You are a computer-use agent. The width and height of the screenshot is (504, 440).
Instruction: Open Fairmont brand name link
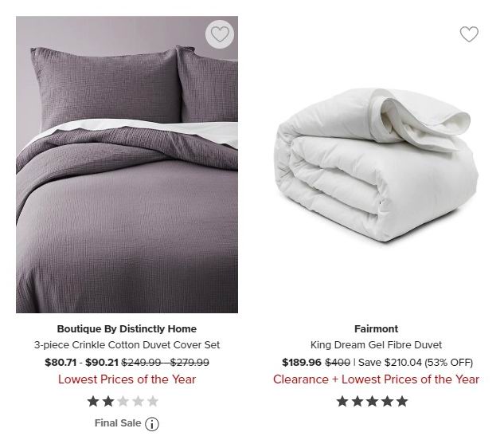pos(376,329)
